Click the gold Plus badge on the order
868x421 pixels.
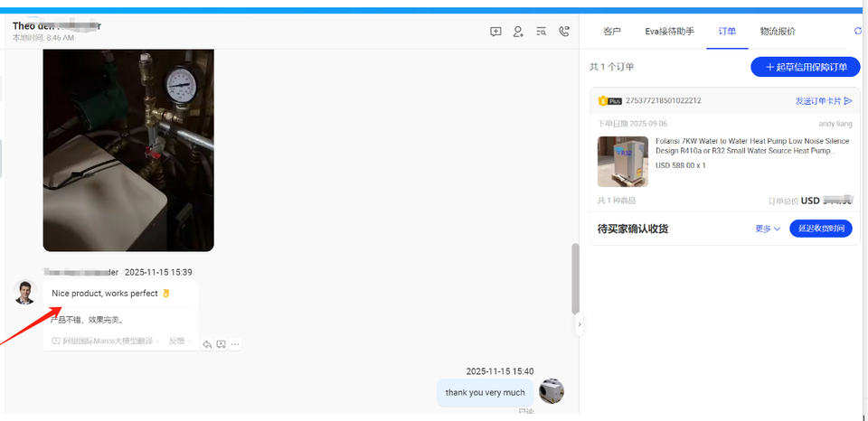[x=610, y=101]
